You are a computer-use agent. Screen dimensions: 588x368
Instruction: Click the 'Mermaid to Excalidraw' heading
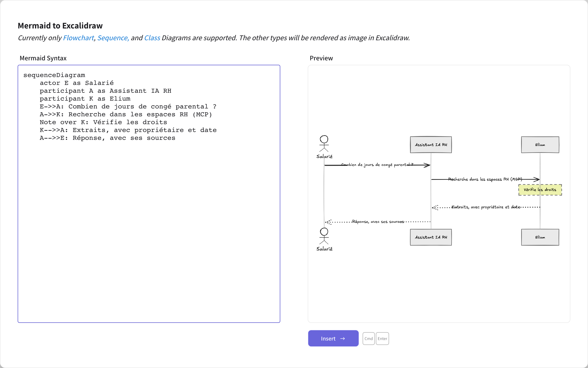point(60,26)
